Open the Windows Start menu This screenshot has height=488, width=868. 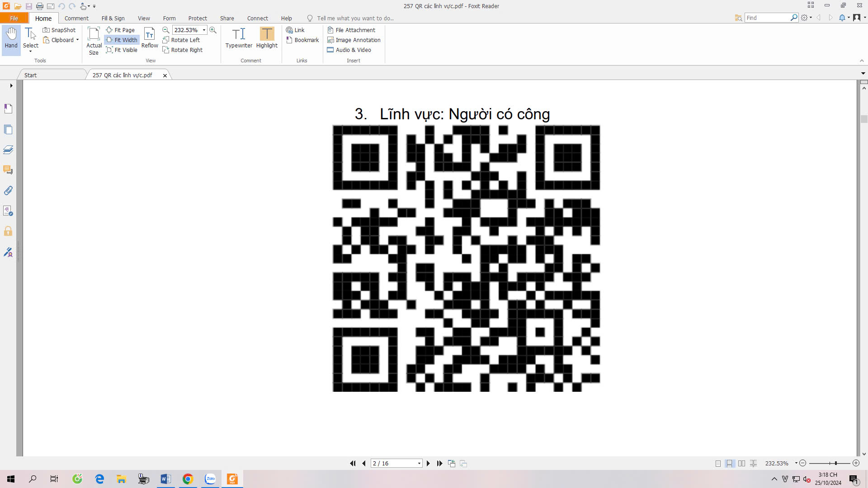(x=11, y=479)
